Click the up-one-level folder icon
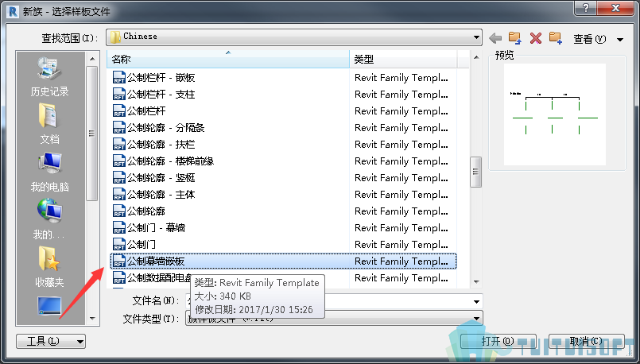The width and height of the screenshot is (640, 364). pos(515,38)
